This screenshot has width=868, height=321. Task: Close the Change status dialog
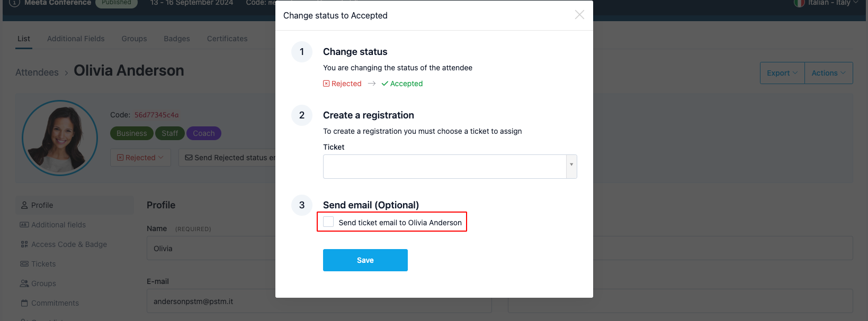click(579, 15)
